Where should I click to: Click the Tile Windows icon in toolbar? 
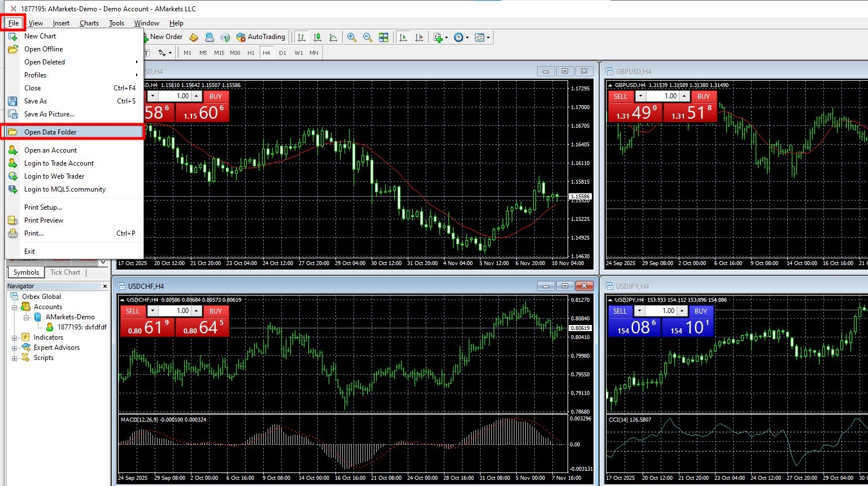pyautogui.click(x=383, y=37)
